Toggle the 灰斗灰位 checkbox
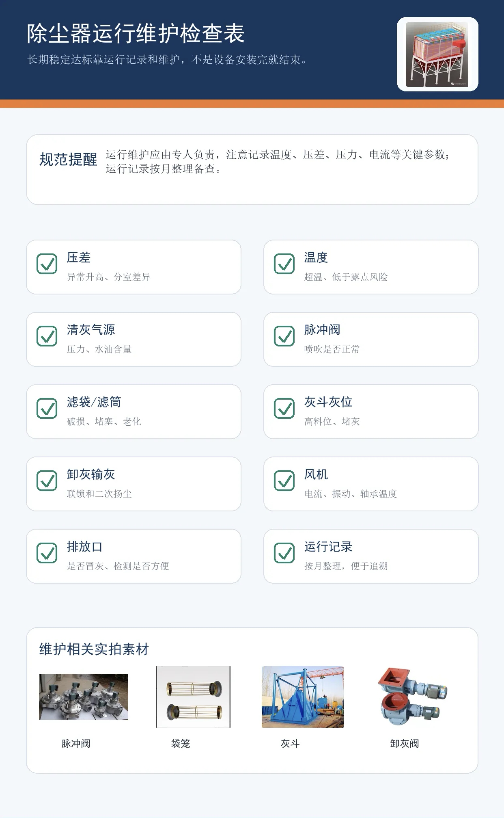The image size is (504, 818). click(284, 409)
